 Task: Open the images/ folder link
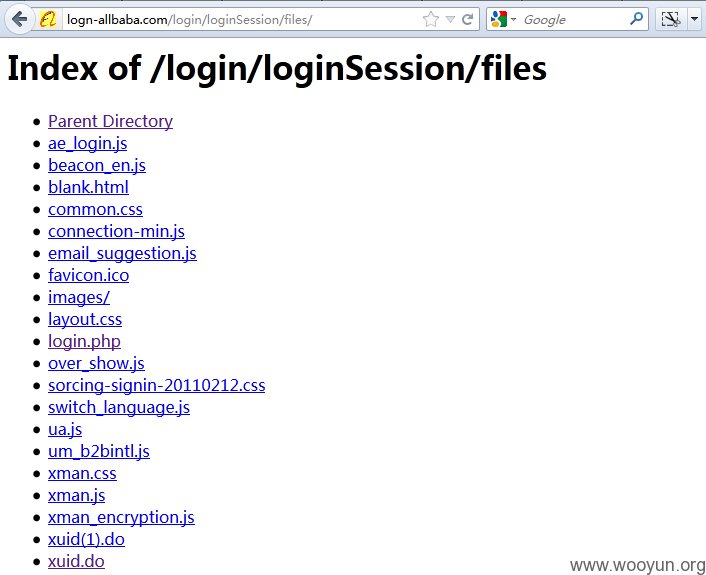pyautogui.click(x=79, y=297)
